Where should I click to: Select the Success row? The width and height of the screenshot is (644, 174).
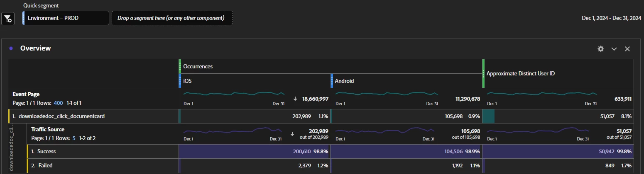(x=103, y=152)
